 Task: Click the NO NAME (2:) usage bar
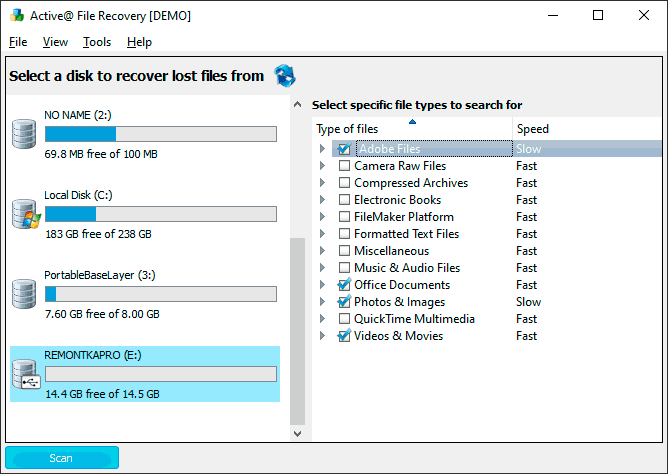point(161,134)
